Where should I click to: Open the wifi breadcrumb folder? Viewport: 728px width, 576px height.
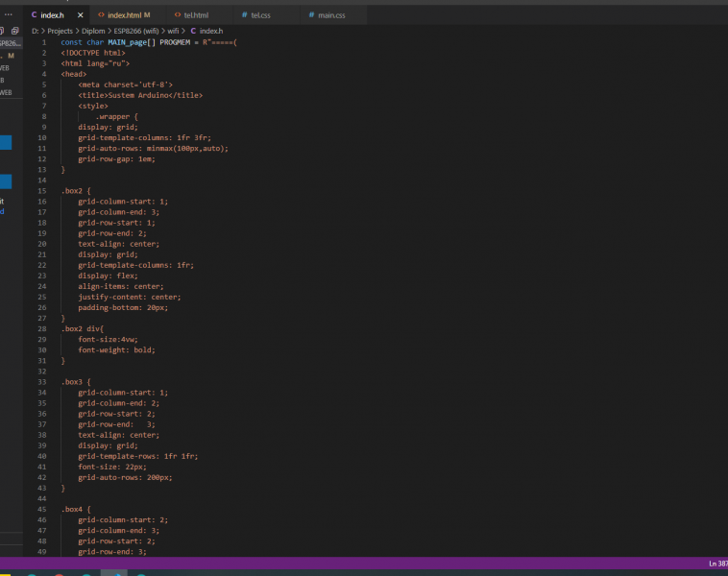[173, 31]
